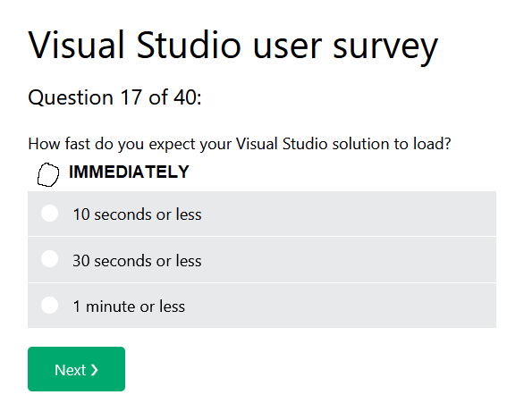
Task: Click the 'Question 17 of 40:' heading
Action: (x=114, y=97)
